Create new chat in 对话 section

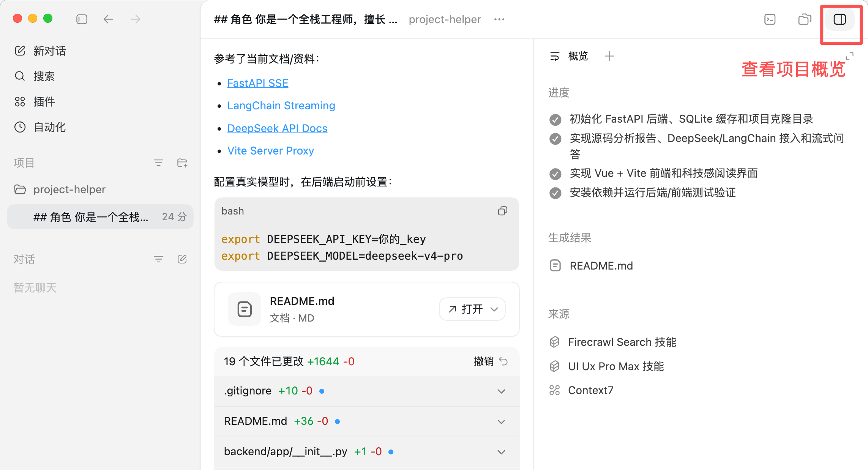182,259
